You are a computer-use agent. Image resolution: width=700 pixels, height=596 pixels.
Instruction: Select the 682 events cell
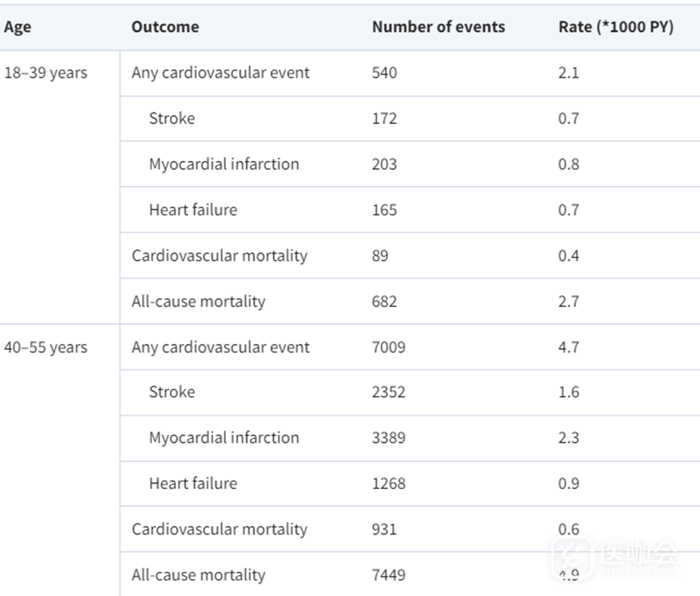[x=384, y=301]
